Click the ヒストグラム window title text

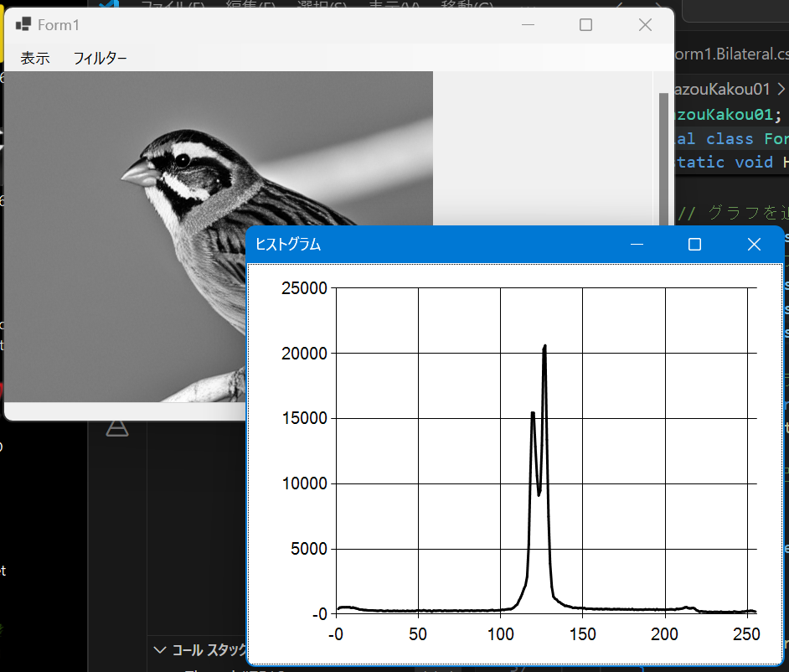click(288, 244)
